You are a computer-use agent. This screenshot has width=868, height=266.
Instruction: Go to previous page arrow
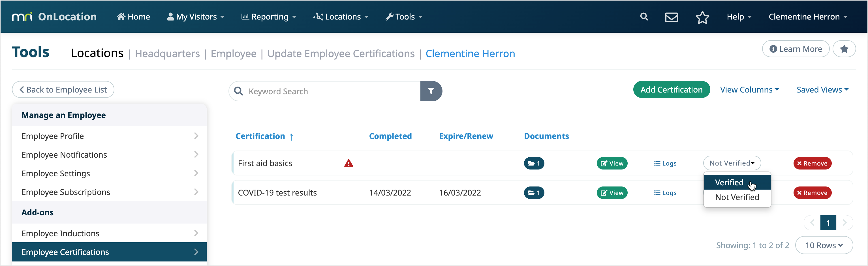pos(812,223)
